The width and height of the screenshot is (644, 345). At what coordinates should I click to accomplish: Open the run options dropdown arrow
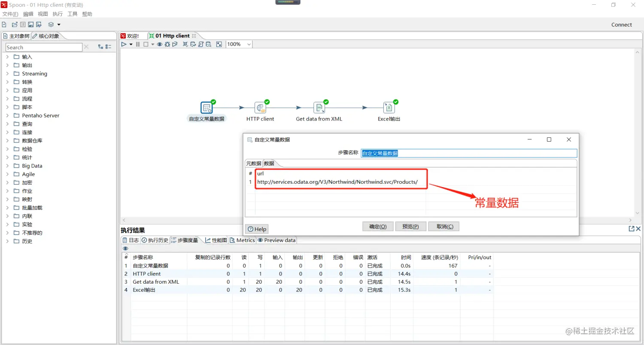tap(131, 44)
